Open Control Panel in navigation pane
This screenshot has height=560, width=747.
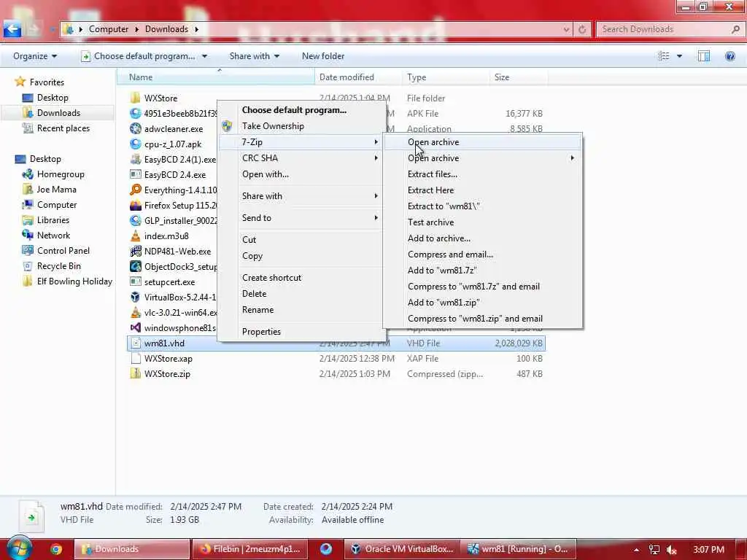point(63,251)
